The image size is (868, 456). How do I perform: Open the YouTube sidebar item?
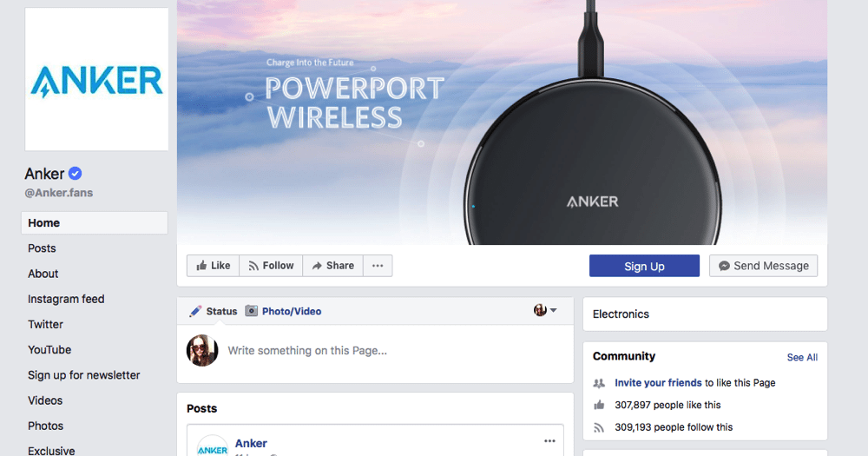tap(49, 350)
